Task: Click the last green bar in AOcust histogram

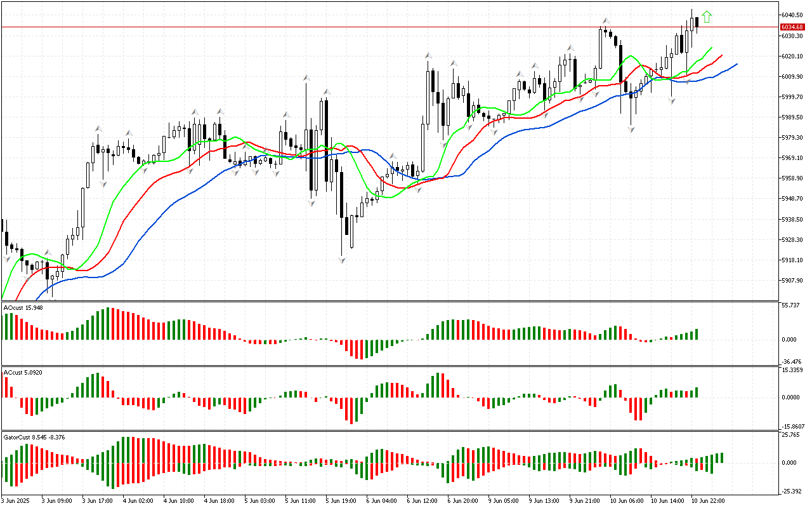Action: point(697,334)
